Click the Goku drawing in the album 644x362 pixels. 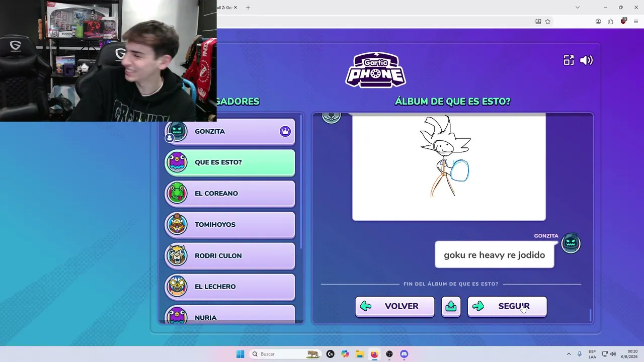point(449,168)
